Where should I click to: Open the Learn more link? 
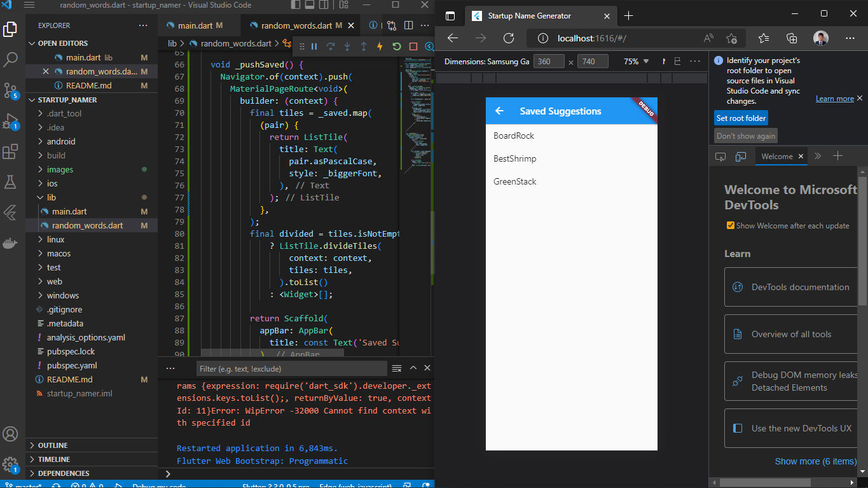(x=834, y=99)
